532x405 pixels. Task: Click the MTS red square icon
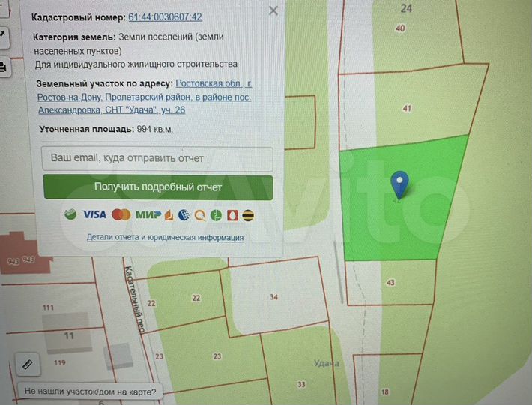(x=232, y=215)
